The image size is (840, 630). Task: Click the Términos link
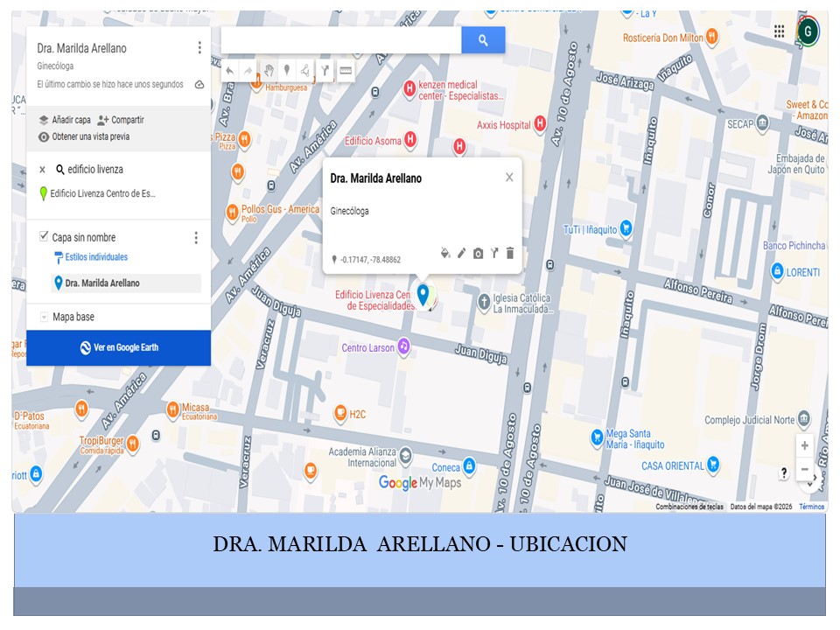coord(812,507)
